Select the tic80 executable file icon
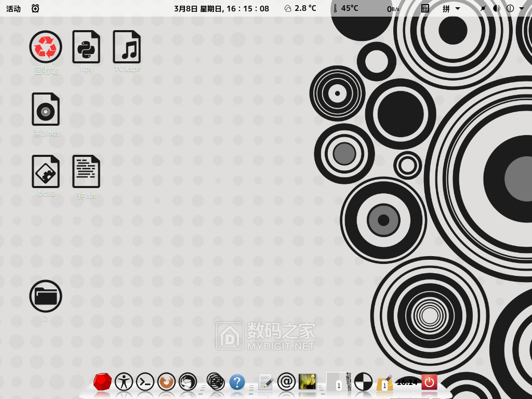 click(46, 172)
